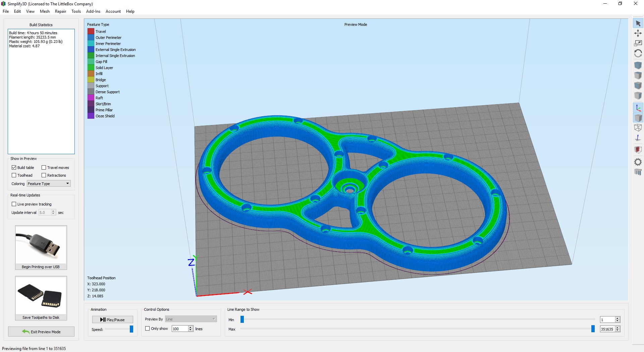Click the 'Filament length: 35233.5 mm' text

coord(33,37)
